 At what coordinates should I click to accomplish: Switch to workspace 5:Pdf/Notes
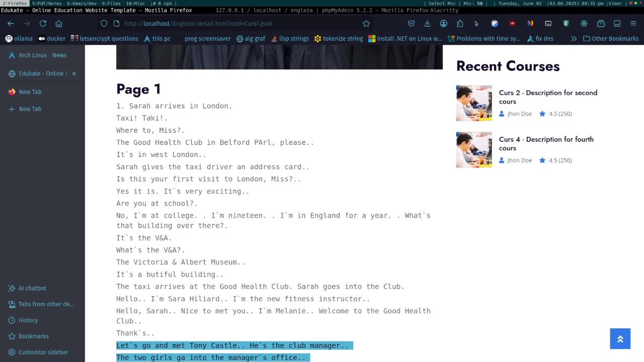click(46, 3)
